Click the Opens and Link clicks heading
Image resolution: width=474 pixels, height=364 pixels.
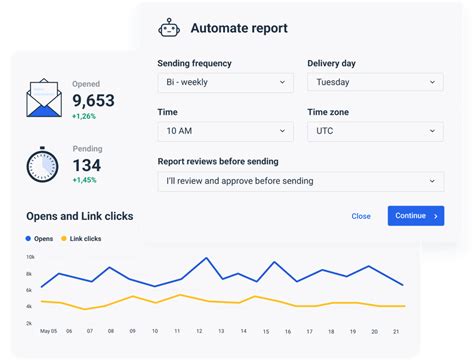coord(80,216)
